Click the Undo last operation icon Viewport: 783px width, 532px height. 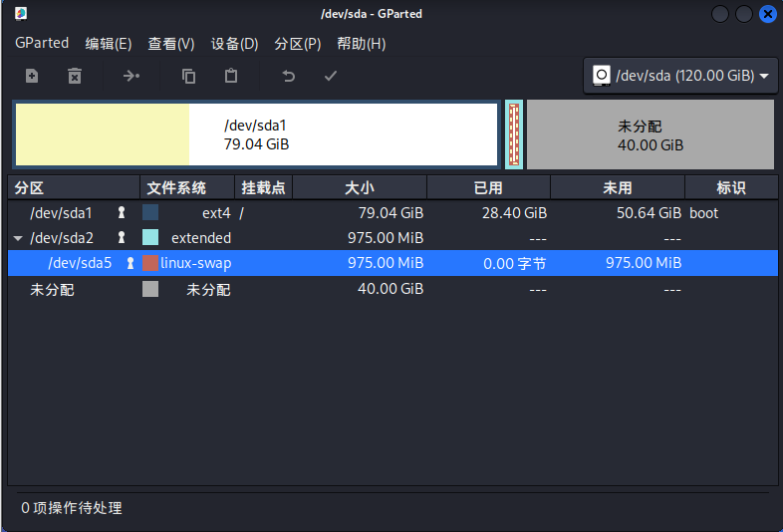coord(289,76)
